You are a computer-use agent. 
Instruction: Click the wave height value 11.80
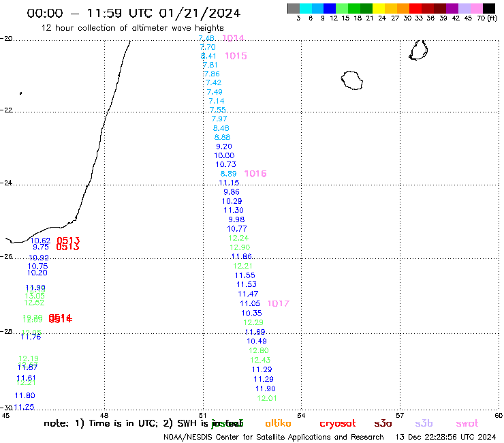pos(25,396)
